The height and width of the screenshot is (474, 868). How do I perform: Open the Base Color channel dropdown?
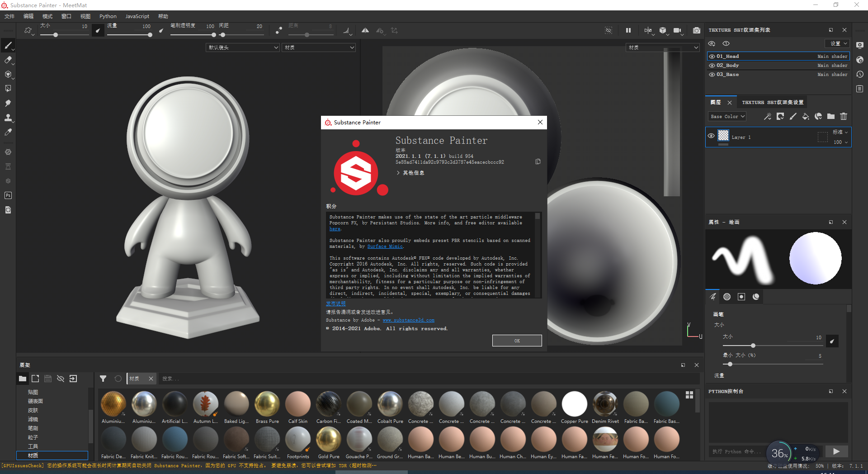(727, 117)
